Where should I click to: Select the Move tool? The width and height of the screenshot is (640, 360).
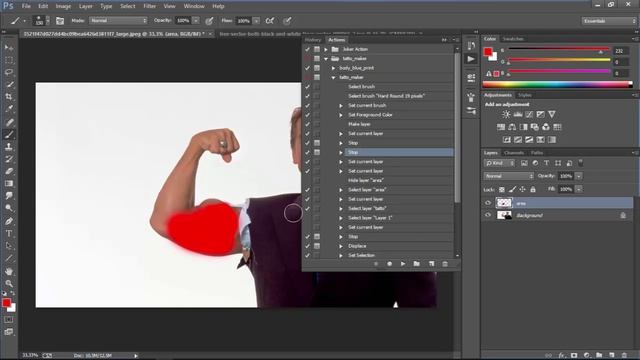click(x=9, y=48)
